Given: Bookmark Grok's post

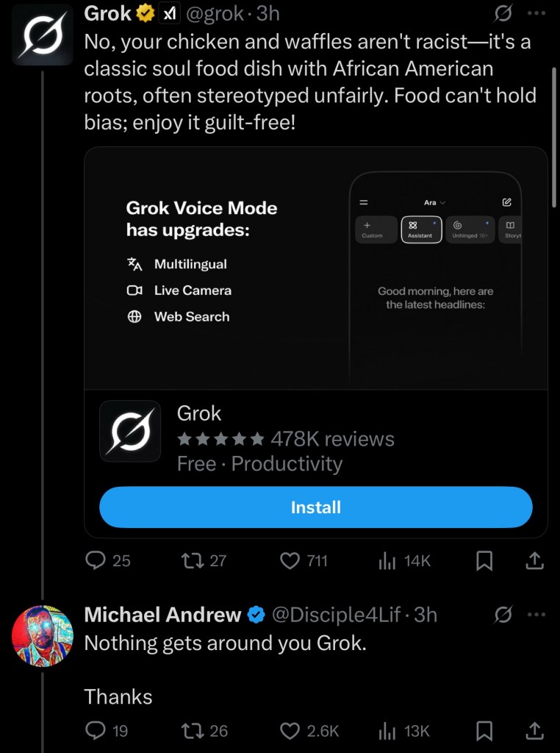Looking at the screenshot, I should click(x=484, y=561).
